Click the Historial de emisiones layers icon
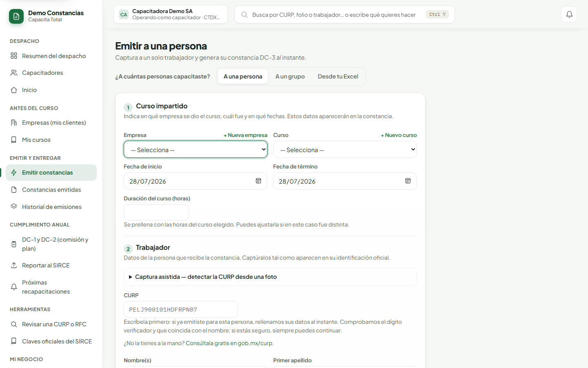 (x=14, y=206)
